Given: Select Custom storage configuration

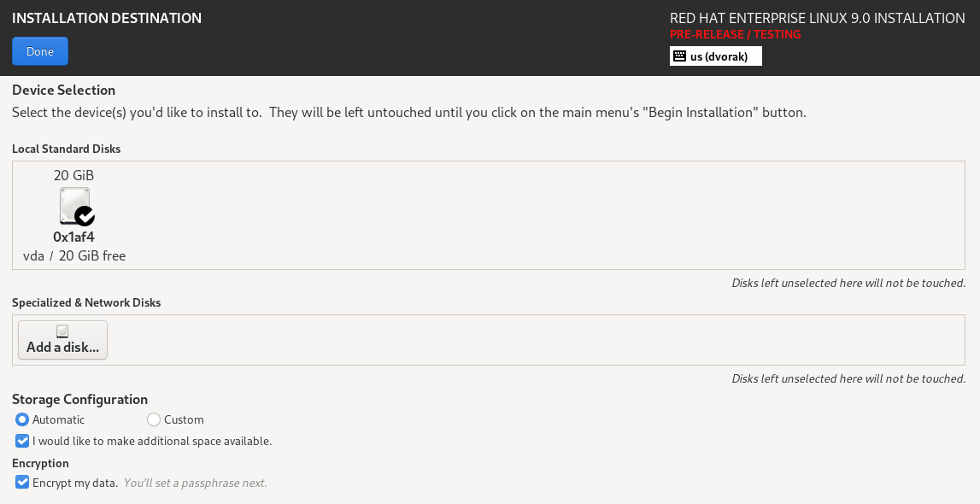Looking at the screenshot, I should 153,419.
